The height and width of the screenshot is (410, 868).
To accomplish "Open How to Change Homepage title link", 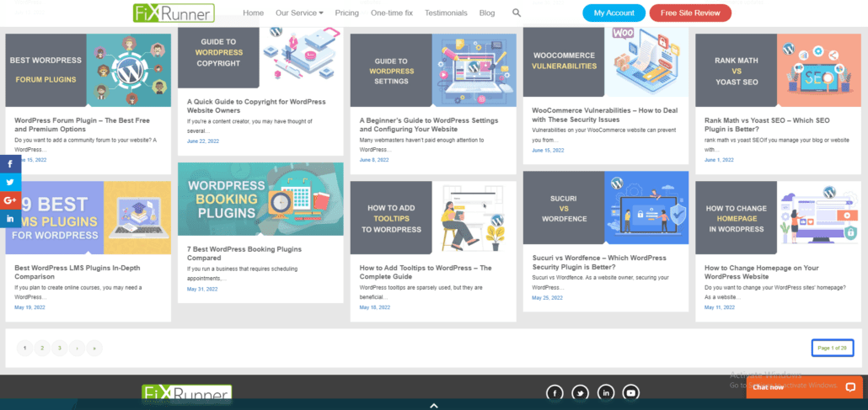I will [762, 272].
